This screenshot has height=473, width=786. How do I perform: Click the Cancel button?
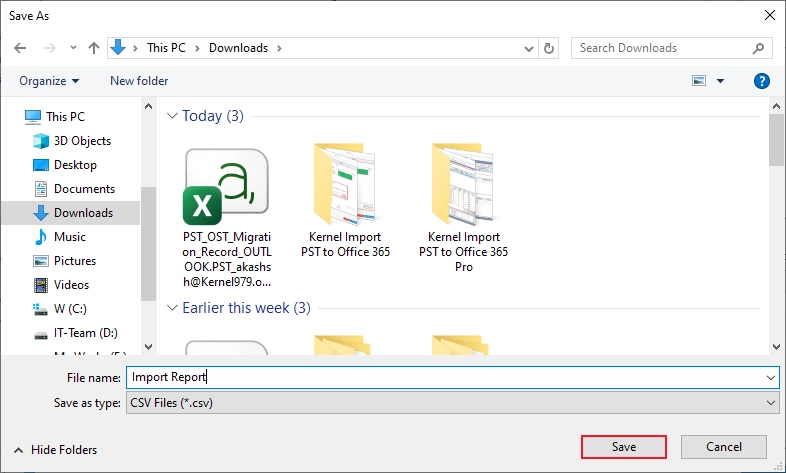[x=723, y=447]
